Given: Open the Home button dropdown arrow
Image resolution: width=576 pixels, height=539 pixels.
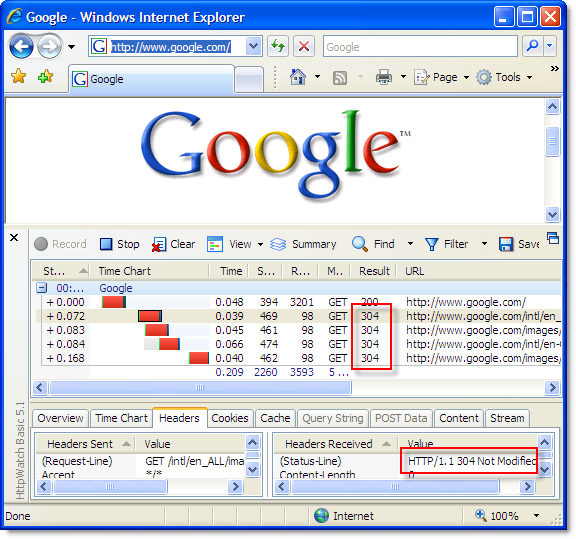Looking at the screenshot, I should coord(317,77).
